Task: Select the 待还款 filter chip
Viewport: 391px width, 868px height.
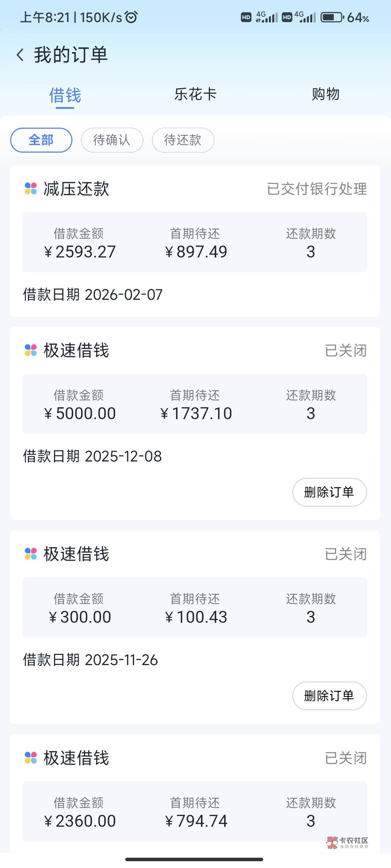Action: click(x=183, y=140)
